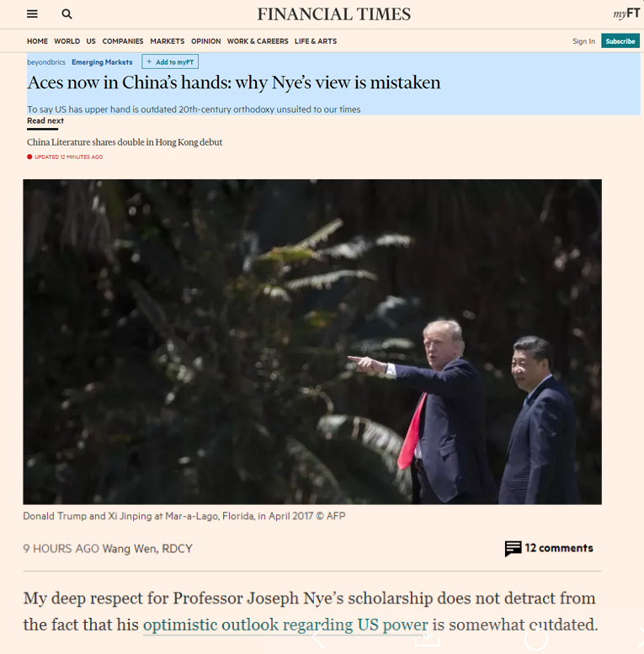Open the myFT logo link
Screen dimensions: 644x654
coord(626,13)
